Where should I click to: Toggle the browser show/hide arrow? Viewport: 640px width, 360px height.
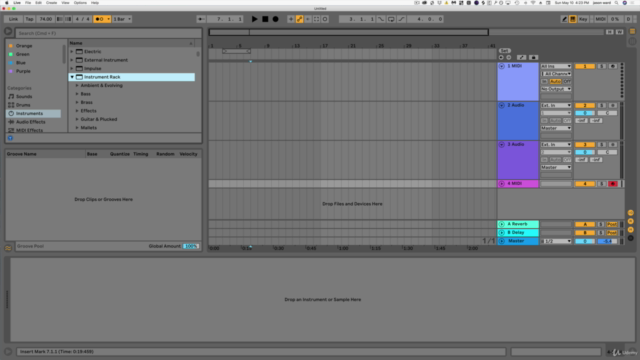(x=8, y=32)
